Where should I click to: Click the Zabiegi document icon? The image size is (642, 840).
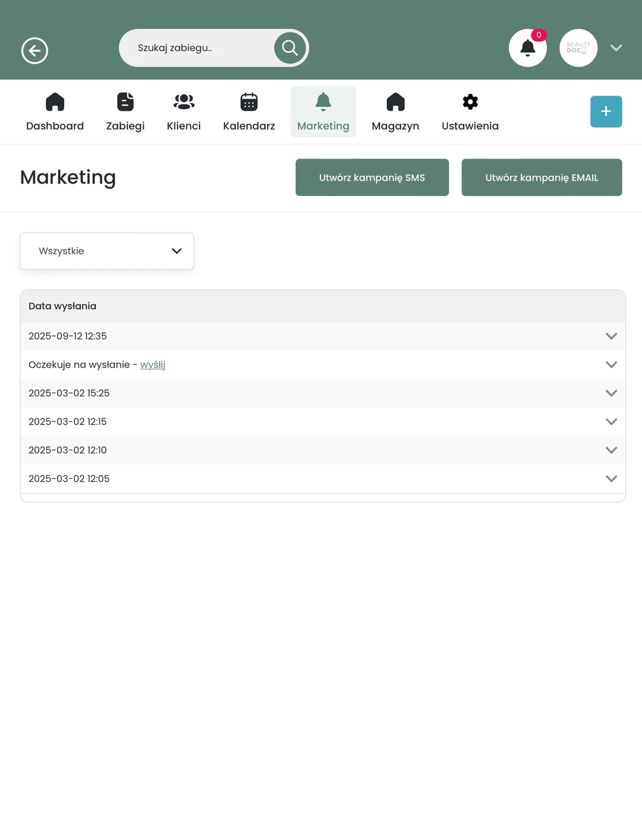125,102
